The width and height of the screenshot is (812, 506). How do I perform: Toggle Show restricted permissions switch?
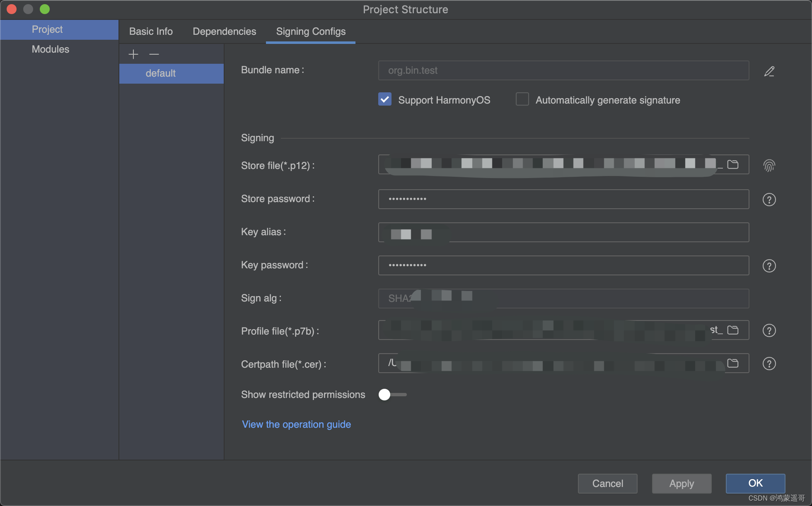(392, 395)
